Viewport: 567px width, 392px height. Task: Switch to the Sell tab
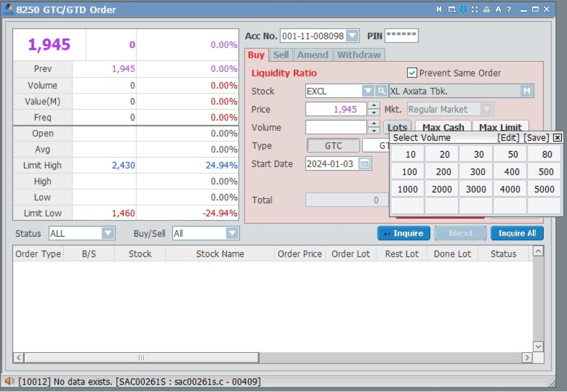pos(281,55)
